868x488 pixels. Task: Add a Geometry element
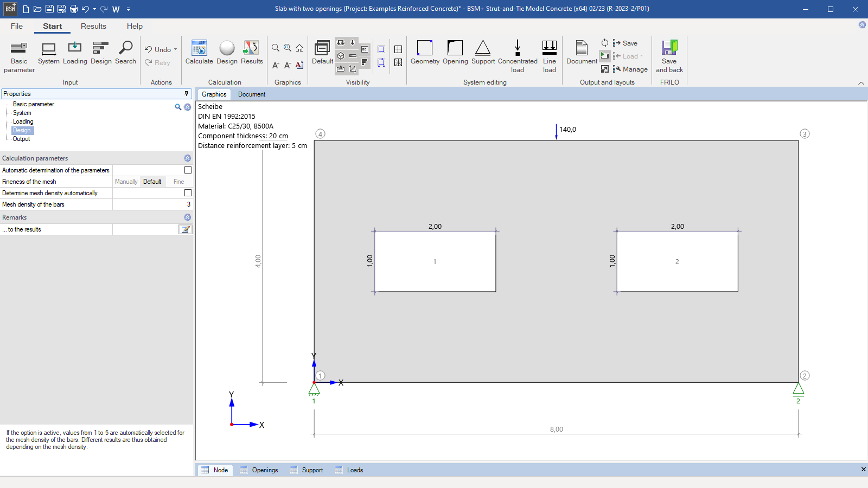click(x=425, y=53)
